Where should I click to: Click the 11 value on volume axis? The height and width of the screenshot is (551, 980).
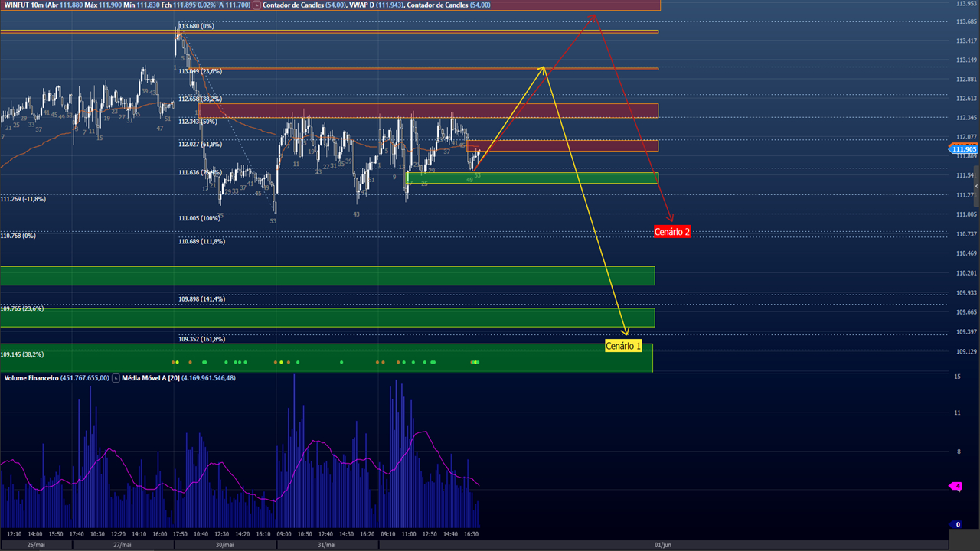[x=958, y=412]
